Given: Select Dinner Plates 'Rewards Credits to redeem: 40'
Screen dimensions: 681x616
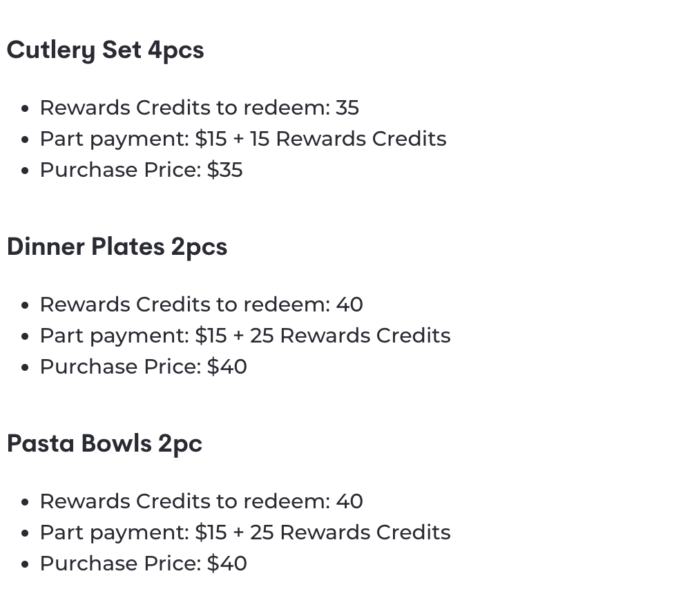Looking at the screenshot, I should pyautogui.click(x=202, y=305).
